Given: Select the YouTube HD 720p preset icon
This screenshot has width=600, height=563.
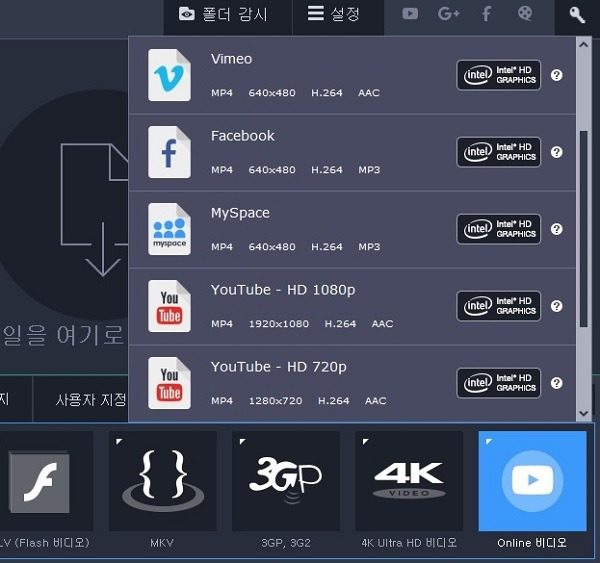Looking at the screenshot, I should coord(169,383).
